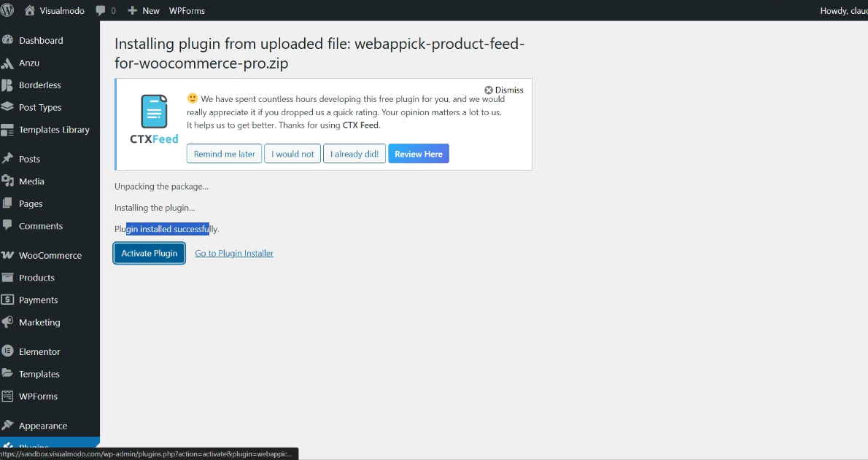
Task: Click the WordPress logo icon
Action: [x=8, y=10]
